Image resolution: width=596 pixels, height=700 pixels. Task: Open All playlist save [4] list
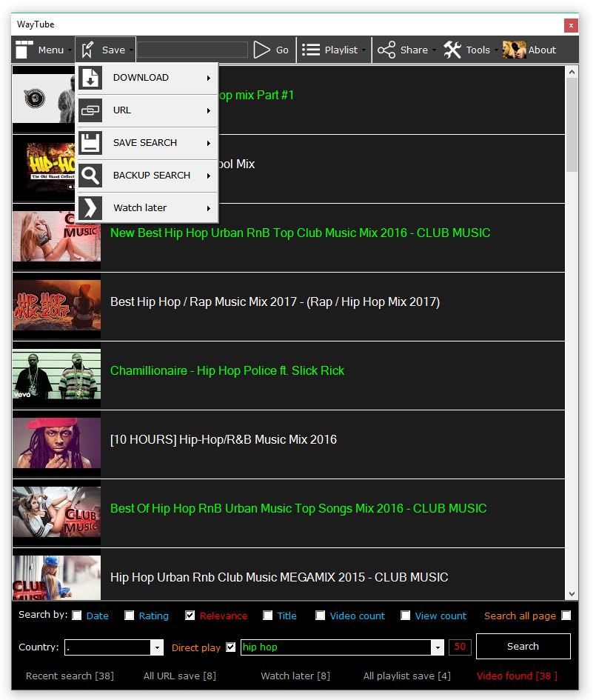pyautogui.click(x=407, y=676)
